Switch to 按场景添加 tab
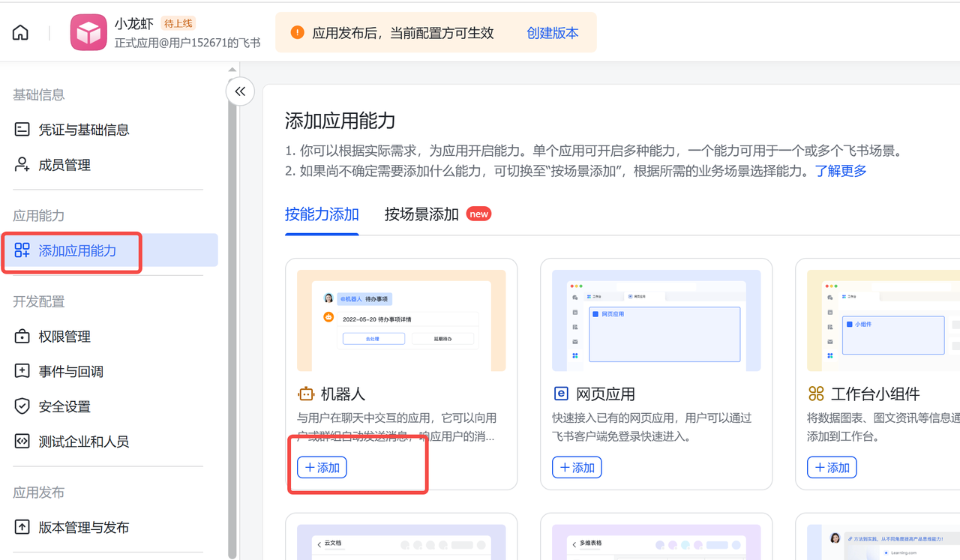960x560 pixels. pos(421,214)
